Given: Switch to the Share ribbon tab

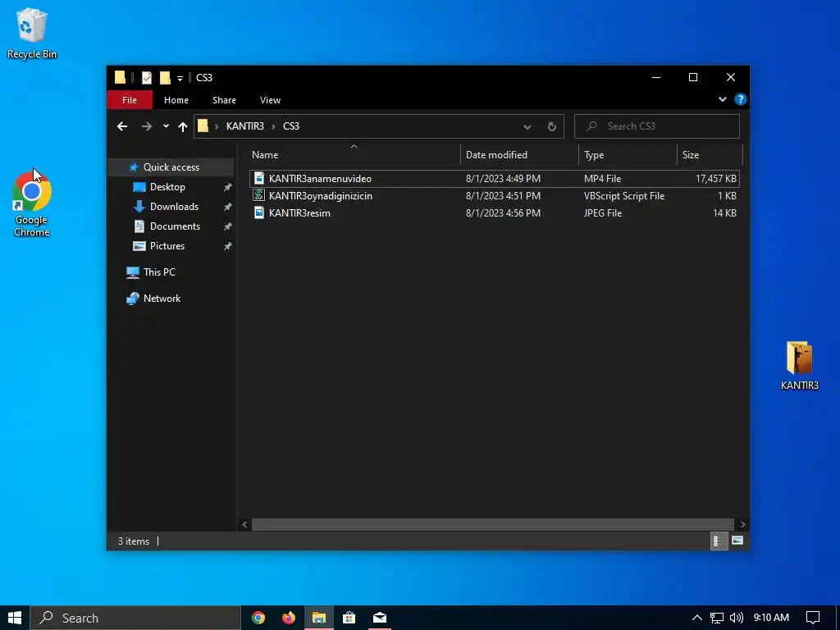Looking at the screenshot, I should point(224,100).
